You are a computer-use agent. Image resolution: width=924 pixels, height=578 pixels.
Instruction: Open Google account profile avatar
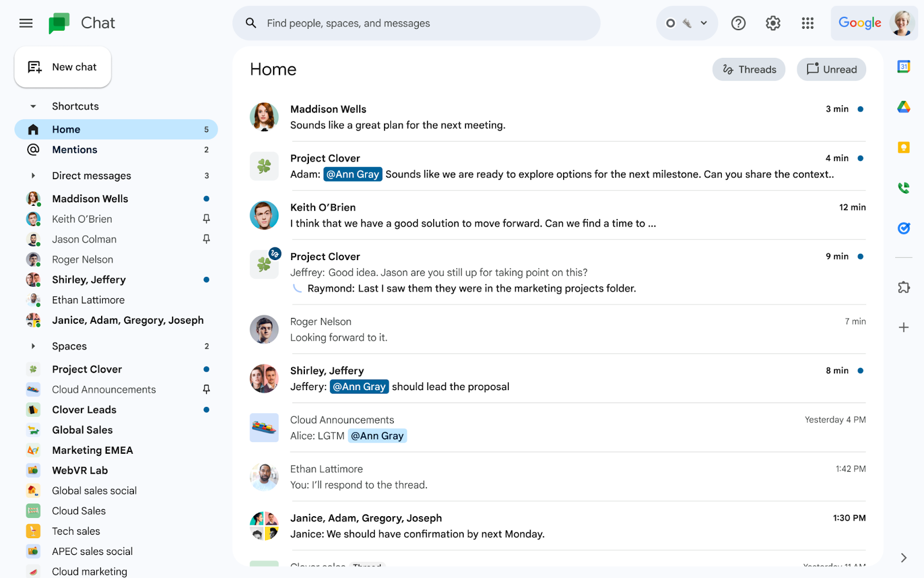click(901, 23)
